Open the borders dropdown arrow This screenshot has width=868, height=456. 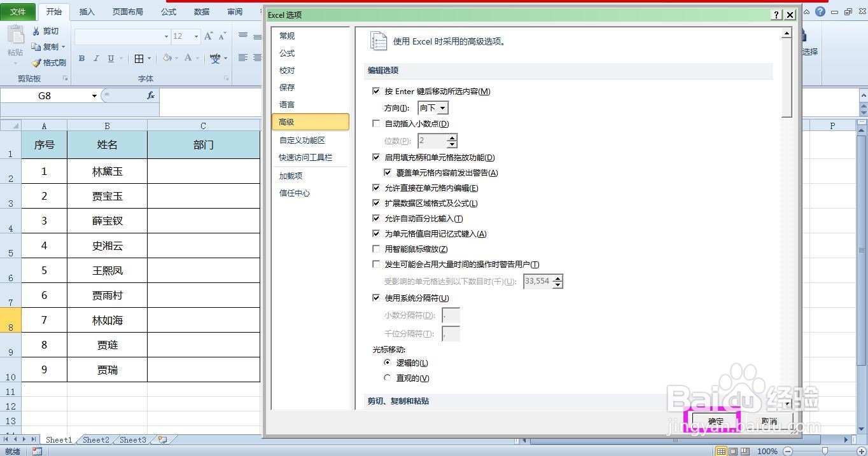[149, 59]
